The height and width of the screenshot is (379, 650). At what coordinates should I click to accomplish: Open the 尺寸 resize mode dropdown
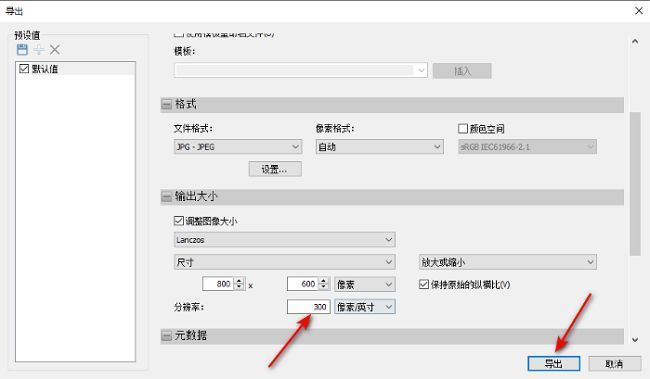point(284,262)
